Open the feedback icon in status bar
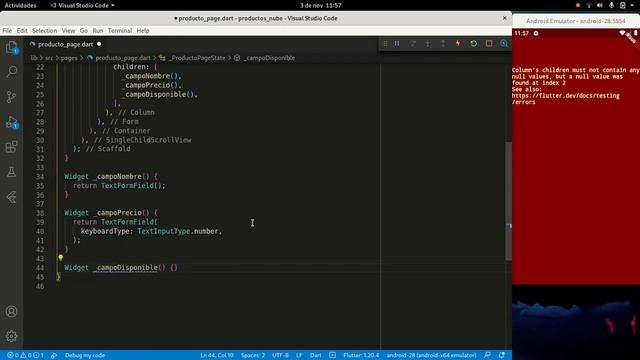The width and height of the screenshot is (640, 360). [487, 355]
